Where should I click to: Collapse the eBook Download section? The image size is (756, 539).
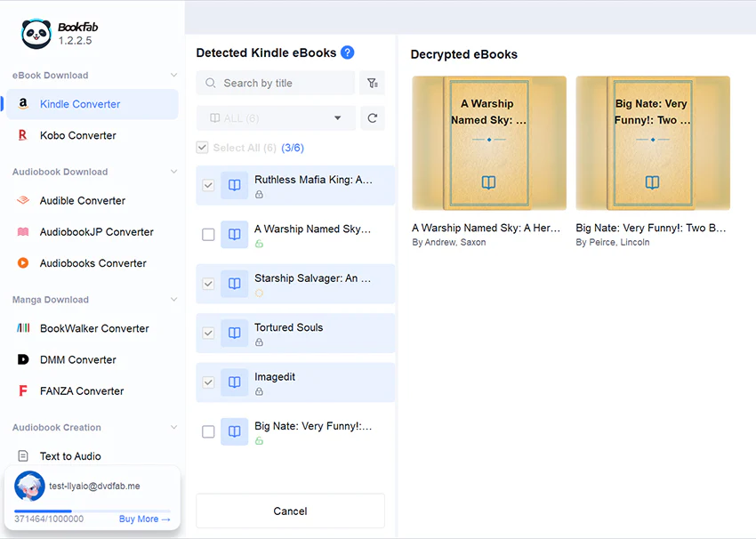pos(174,76)
